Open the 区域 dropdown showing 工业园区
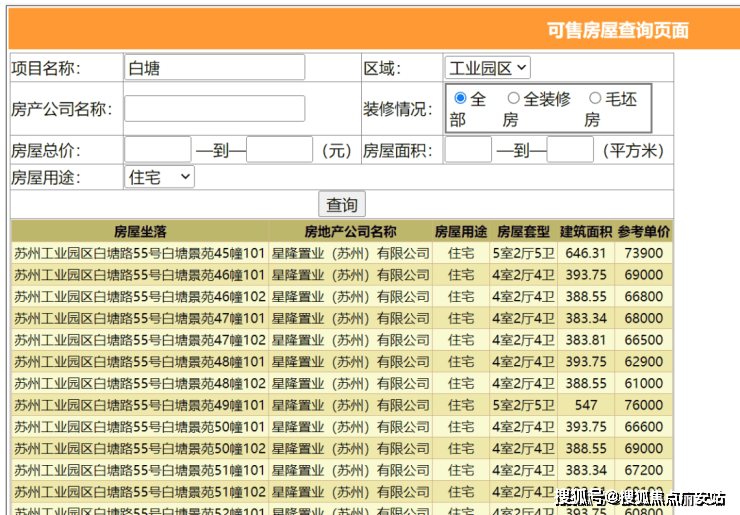Viewport: 740px width, 515px height. click(x=487, y=68)
